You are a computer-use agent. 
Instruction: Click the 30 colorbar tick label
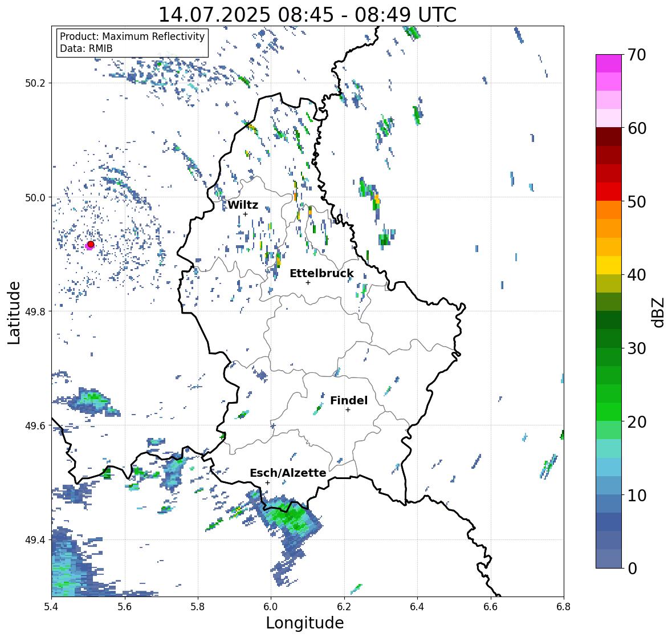coord(637,348)
